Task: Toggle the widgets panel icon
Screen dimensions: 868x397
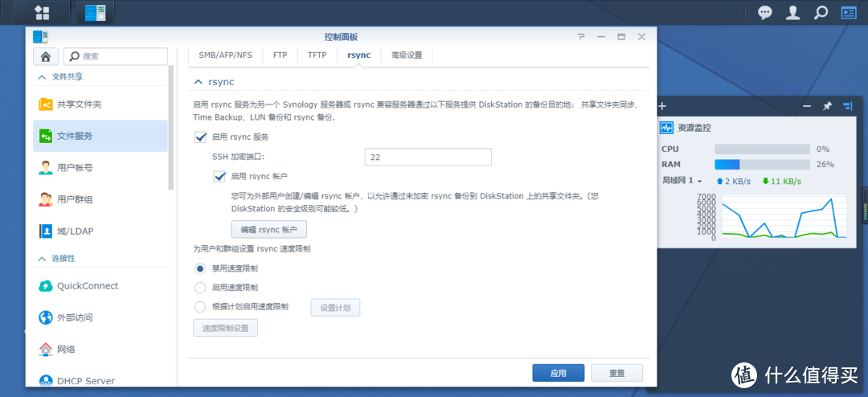Action: 848,12
